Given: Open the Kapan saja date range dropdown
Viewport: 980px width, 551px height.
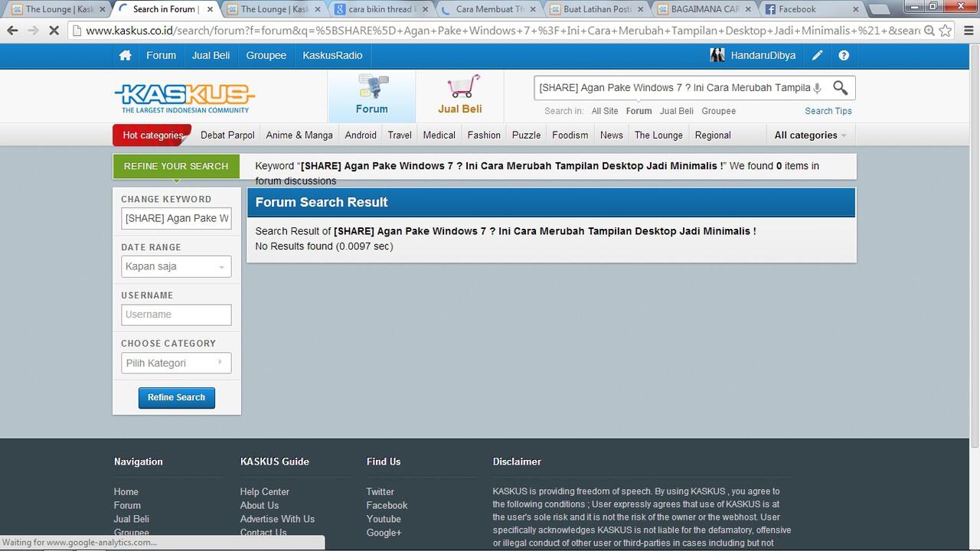Looking at the screenshot, I should pos(176,266).
